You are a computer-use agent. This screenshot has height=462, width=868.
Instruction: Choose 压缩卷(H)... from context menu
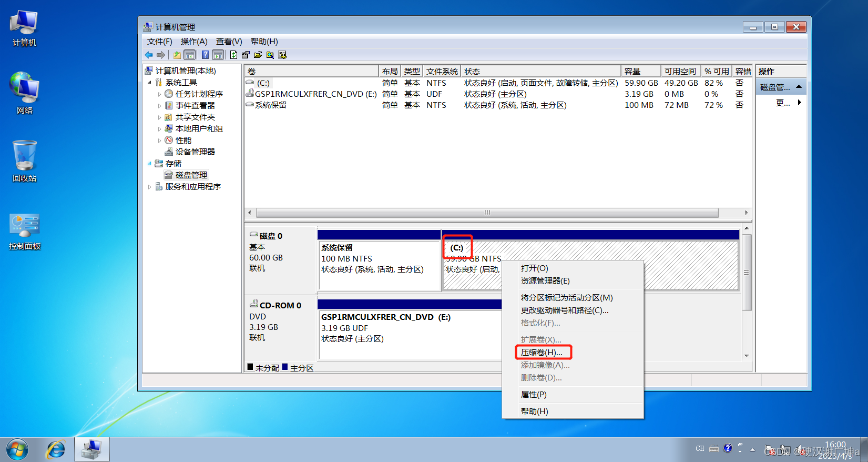542,353
